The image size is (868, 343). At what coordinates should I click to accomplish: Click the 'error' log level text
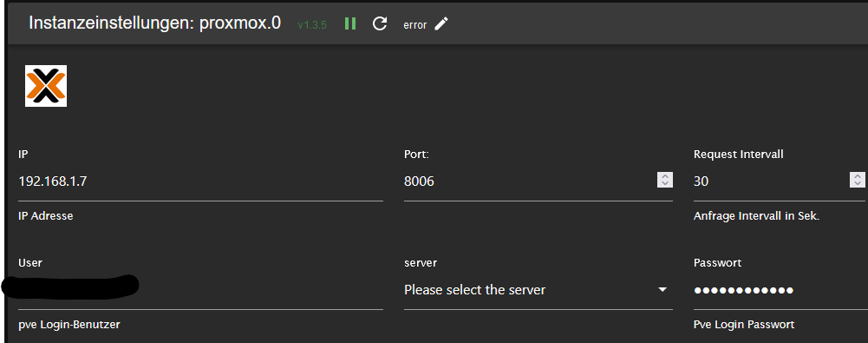coord(415,25)
